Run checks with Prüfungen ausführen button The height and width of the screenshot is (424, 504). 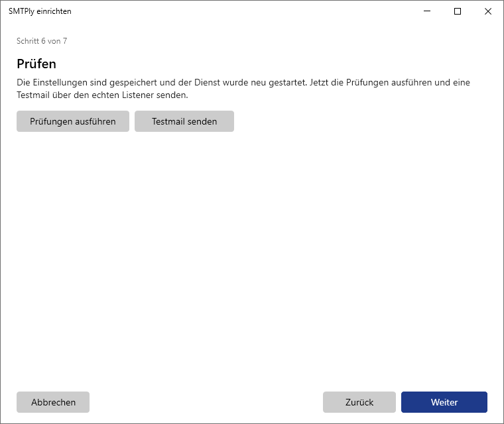tap(73, 121)
